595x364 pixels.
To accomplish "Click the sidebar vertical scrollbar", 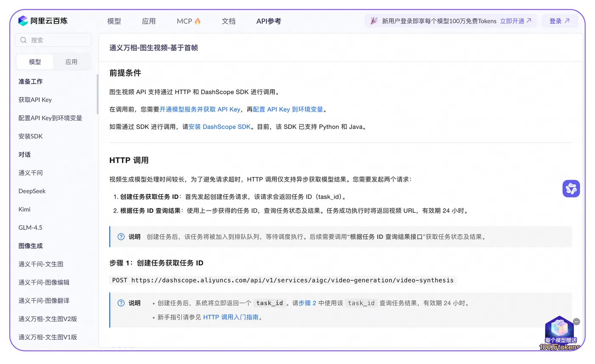I will [97, 94].
